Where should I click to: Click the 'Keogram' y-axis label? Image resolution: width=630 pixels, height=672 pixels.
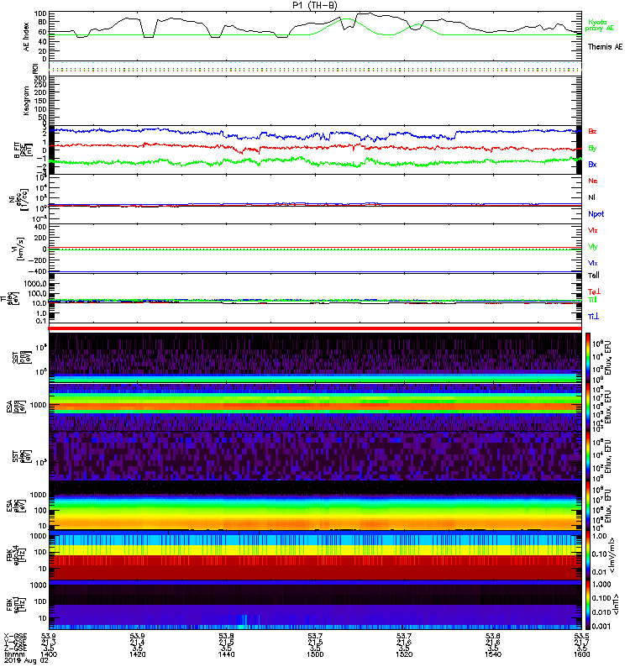(x=27, y=100)
